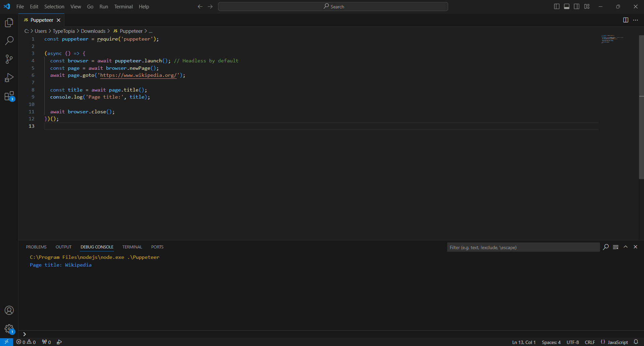644x346 pixels.
Task: Click the panel search magnifier icon
Action: coord(606,247)
